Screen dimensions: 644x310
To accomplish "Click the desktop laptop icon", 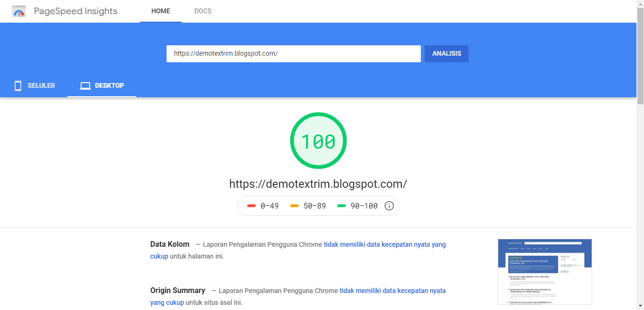I will click(85, 86).
